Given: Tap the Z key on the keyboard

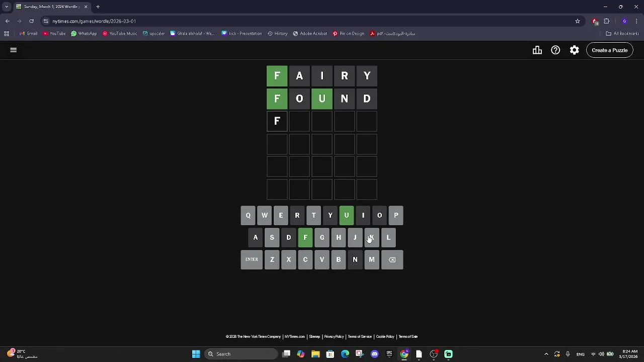Looking at the screenshot, I should coord(272,260).
